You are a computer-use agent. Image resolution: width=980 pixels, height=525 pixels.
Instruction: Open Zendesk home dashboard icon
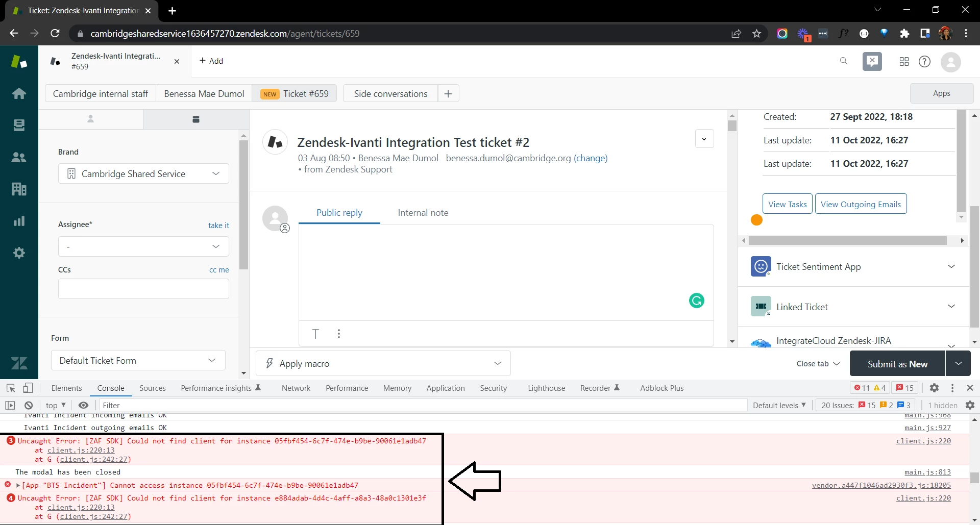pyautogui.click(x=19, y=93)
